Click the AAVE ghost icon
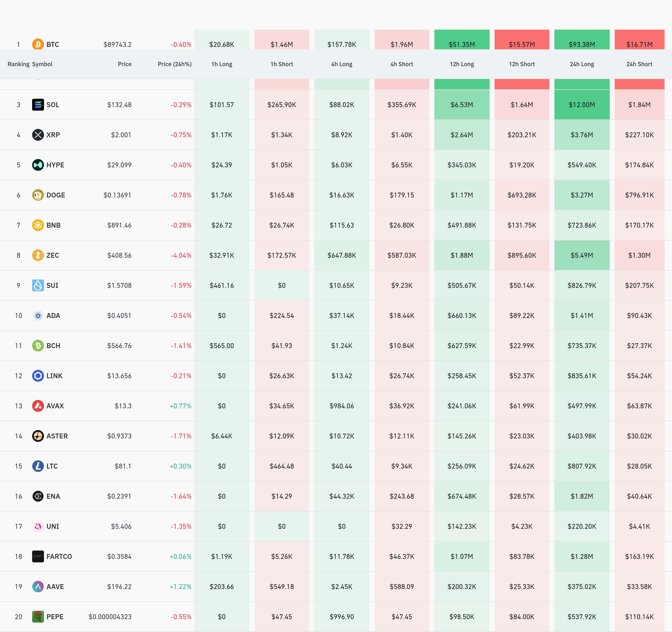Image resolution: width=672 pixels, height=632 pixels. click(38, 586)
